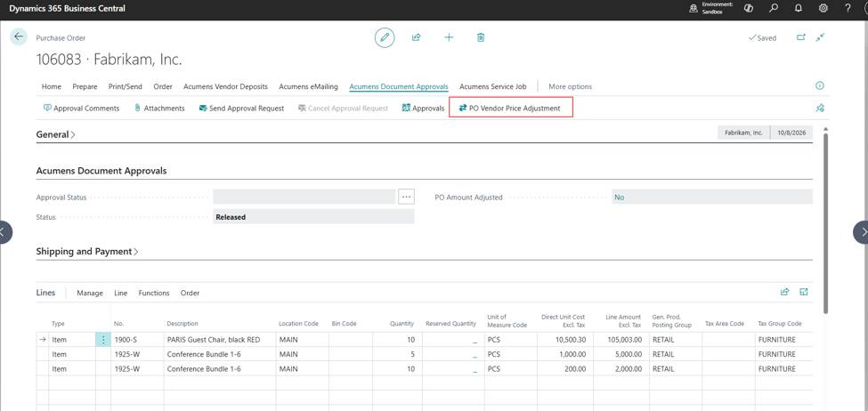Click the Environment Sandbox indicator
Viewport: 868px width, 411px height.
[x=711, y=8]
